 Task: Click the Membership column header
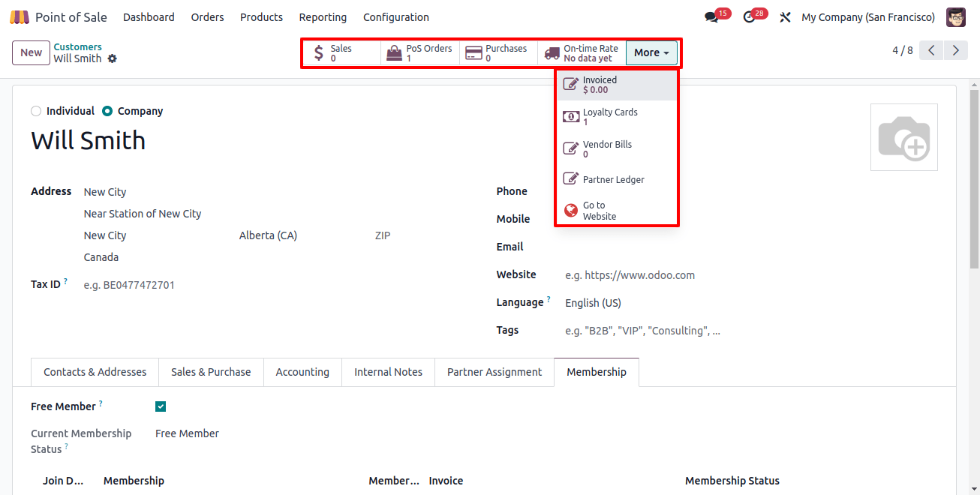(134, 481)
